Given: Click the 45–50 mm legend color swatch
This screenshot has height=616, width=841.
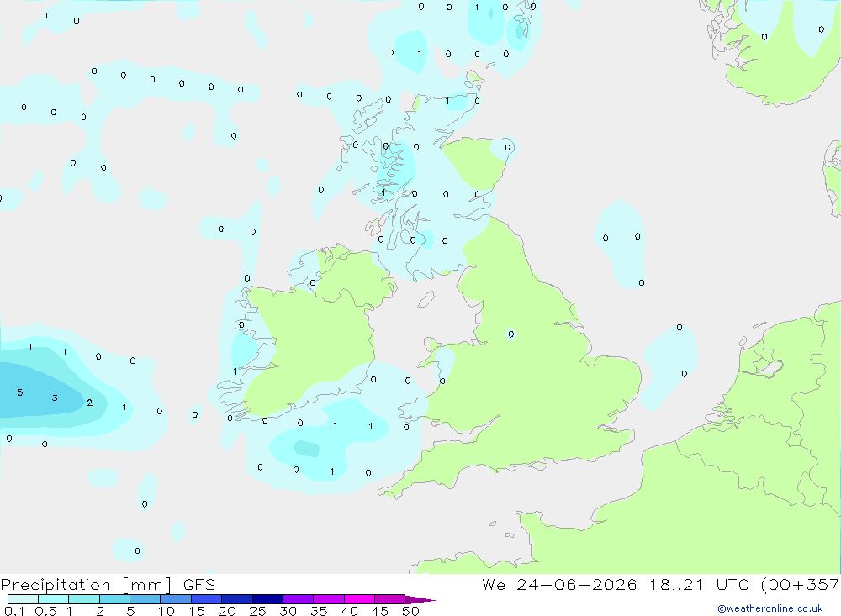Looking at the screenshot, I should click(x=389, y=599).
